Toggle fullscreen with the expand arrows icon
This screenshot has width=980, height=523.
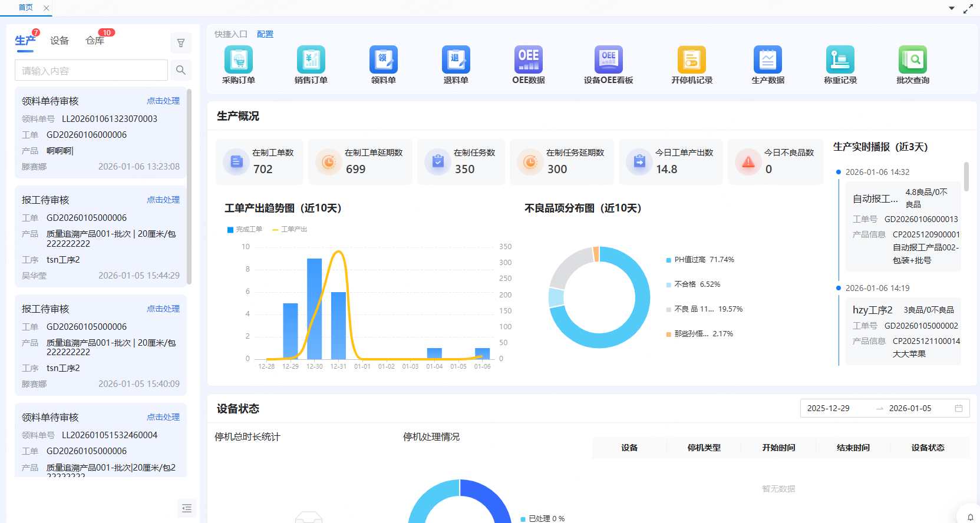[x=968, y=9]
